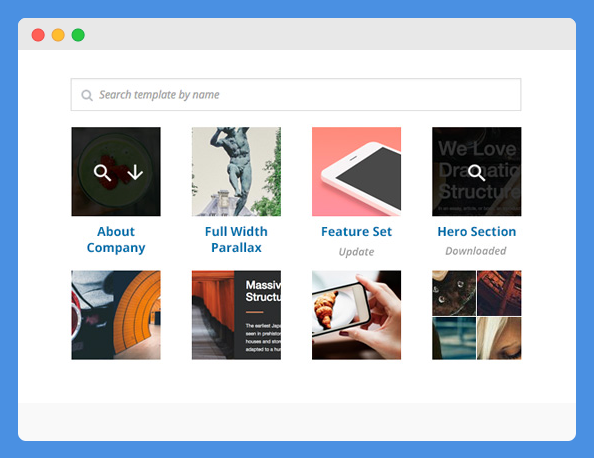Select the orange tunnel template thumbnail

coord(116,315)
